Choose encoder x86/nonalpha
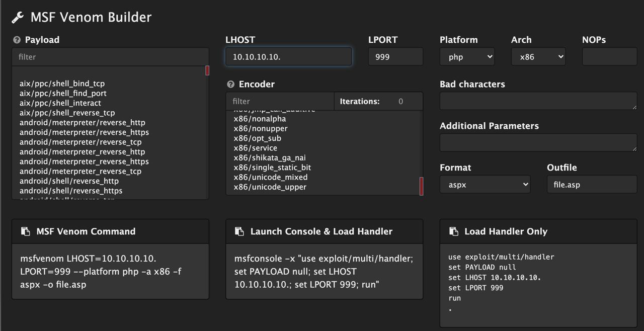This screenshot has height=331, width=644. (x=260, y=119)
